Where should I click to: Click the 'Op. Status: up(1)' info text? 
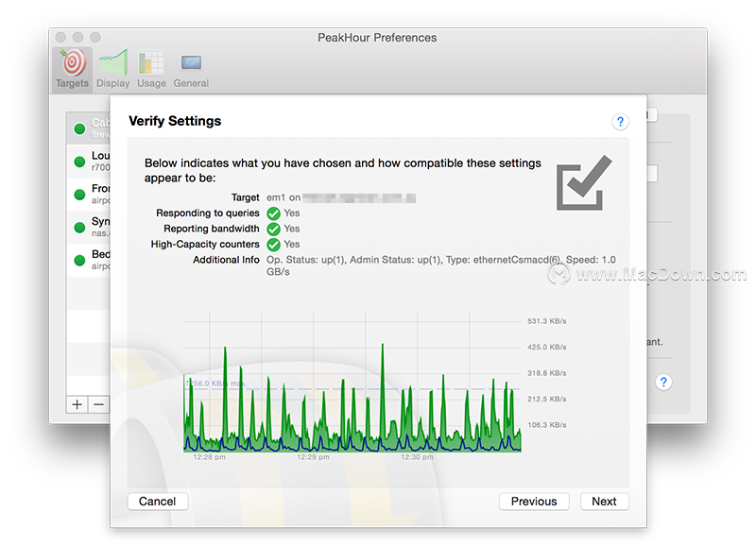pyautogui.click(x=305, y=260)
